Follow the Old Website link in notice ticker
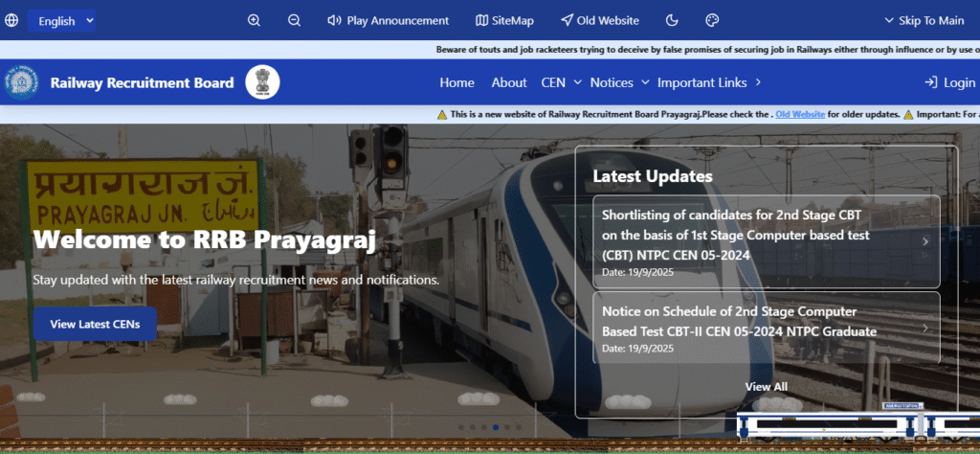This screenshot has height=454, width=980. [800, 114]
